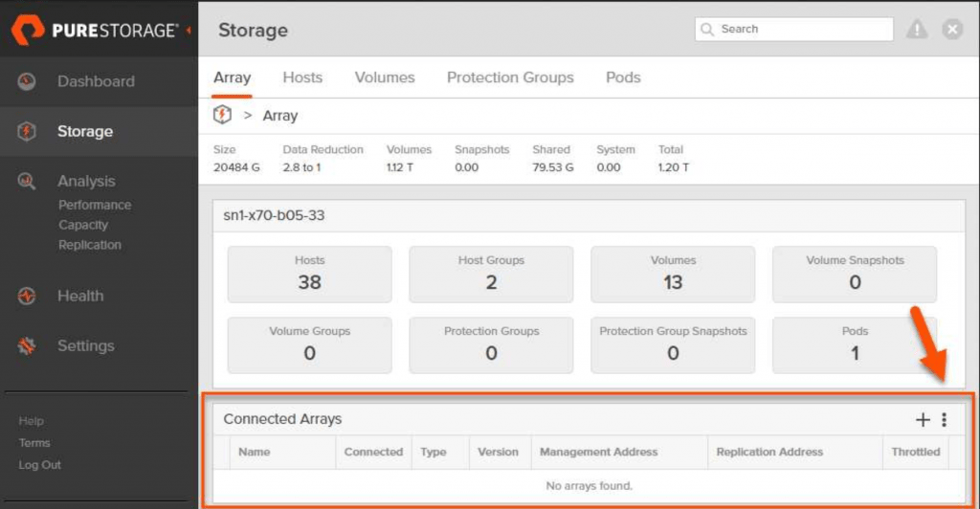The width and height of the screenshot is (980, 509).
Task: Sort by Connected column header
Action: pyautogui.click(x=373, y=452)
